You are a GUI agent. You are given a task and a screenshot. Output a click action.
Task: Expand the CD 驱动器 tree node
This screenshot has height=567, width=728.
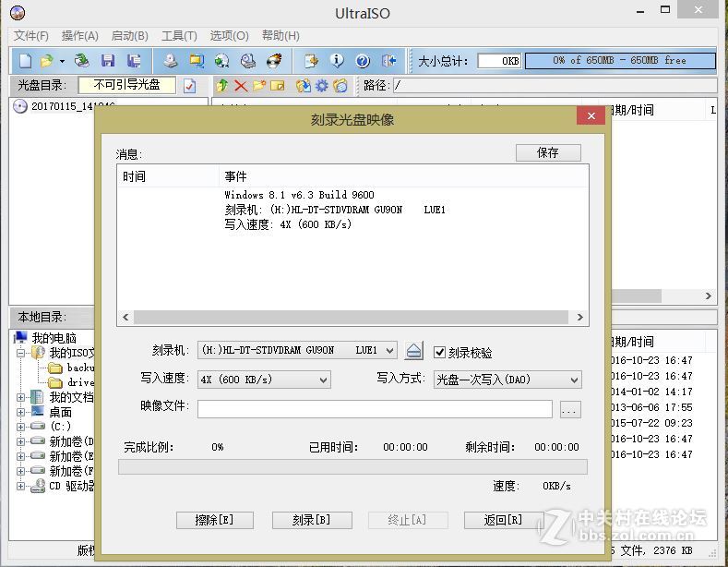(x=21, y=486)
